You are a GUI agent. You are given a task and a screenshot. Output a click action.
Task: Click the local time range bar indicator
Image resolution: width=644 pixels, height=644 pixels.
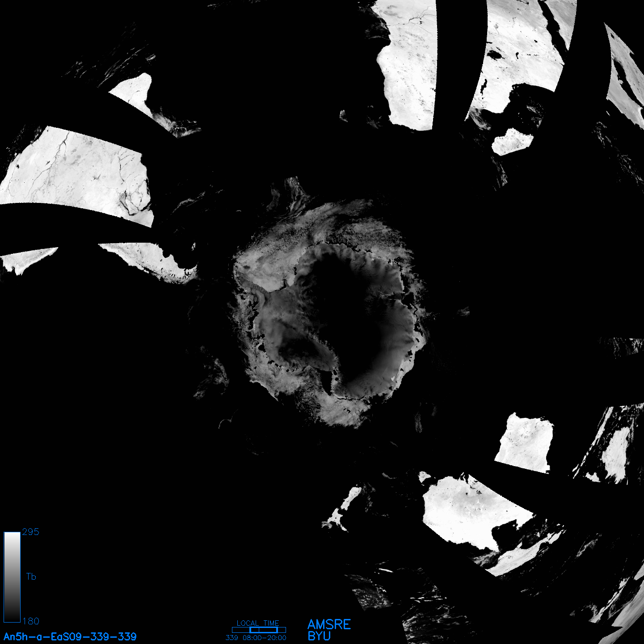pyautogui.click(x=259, y=630)
